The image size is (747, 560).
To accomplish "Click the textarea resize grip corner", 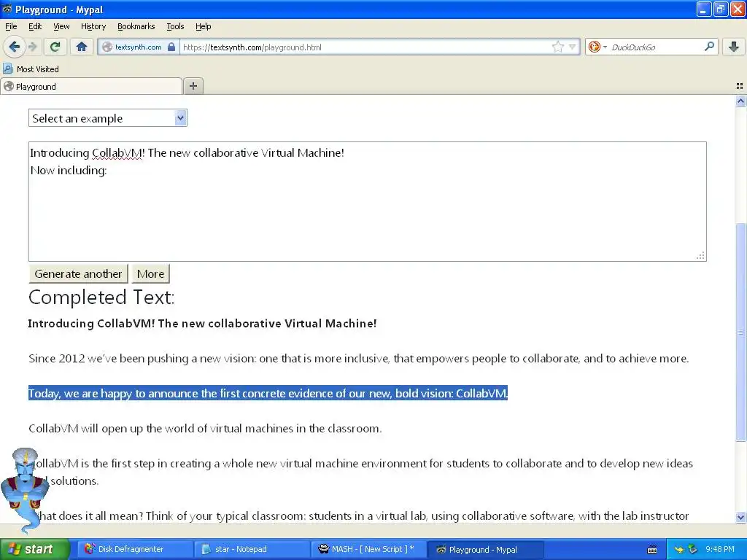I will pyautogui.click(x=701, y=256).
